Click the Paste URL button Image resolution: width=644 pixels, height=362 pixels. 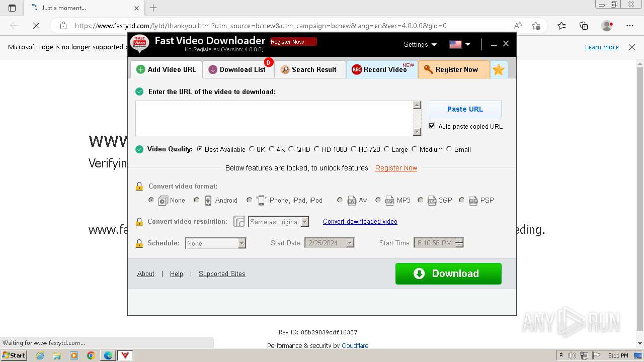point(465,109)
